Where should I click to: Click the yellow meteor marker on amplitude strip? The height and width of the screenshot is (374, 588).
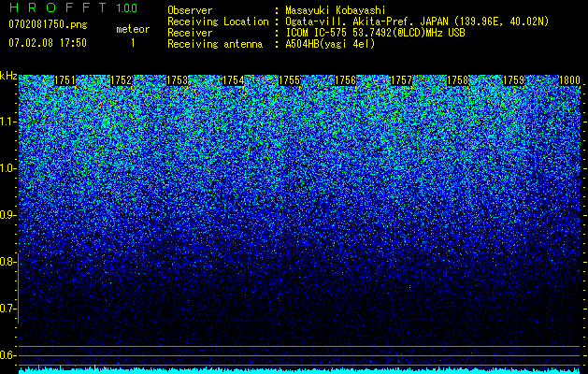tap(94, 369)
